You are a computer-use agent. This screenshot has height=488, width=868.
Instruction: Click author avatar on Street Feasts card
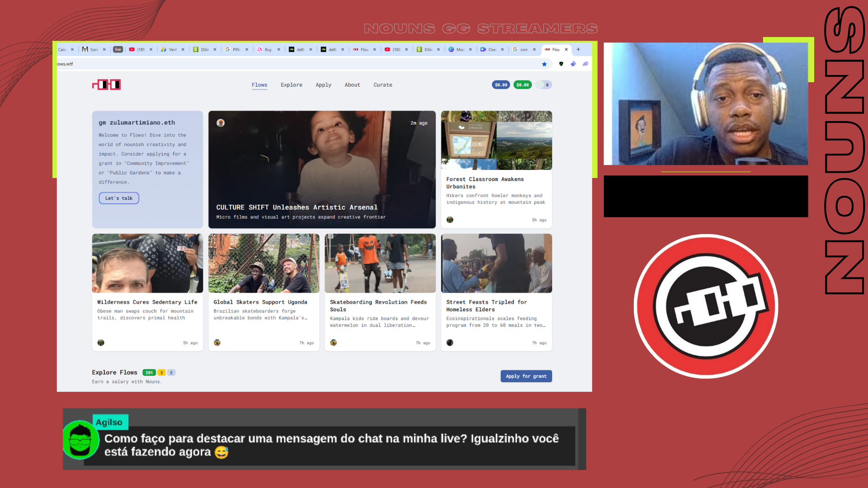[450, 343]
